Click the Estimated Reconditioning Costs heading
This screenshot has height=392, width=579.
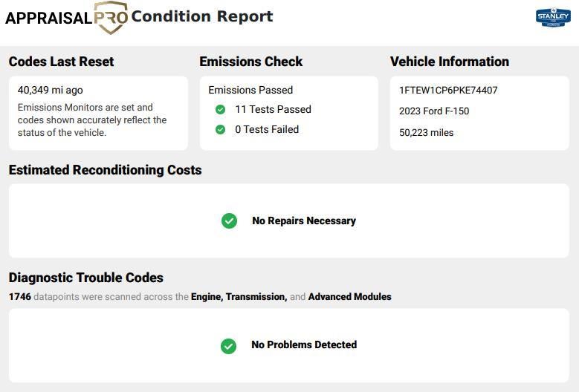pos(105,170)
